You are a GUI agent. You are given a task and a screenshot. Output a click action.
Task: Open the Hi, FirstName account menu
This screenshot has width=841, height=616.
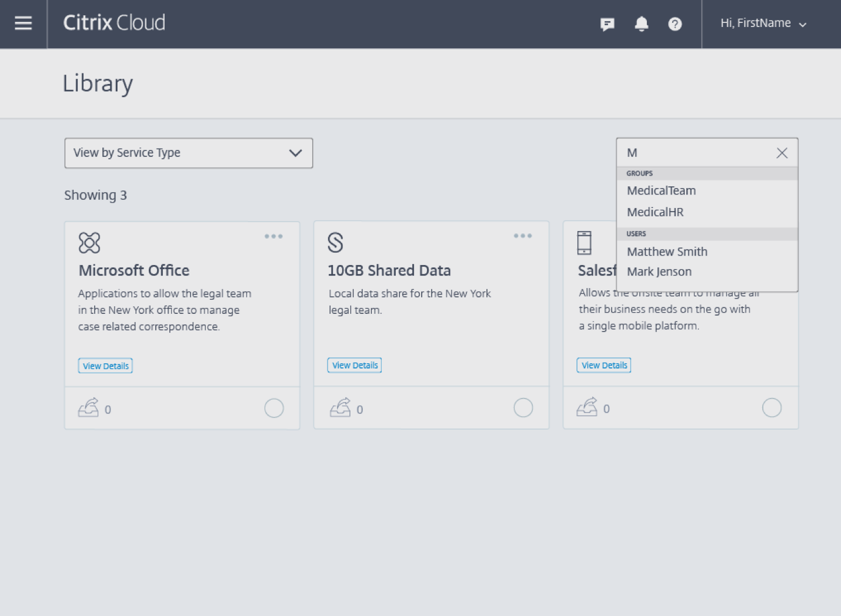pyautogui.click(x=763, y=24)
